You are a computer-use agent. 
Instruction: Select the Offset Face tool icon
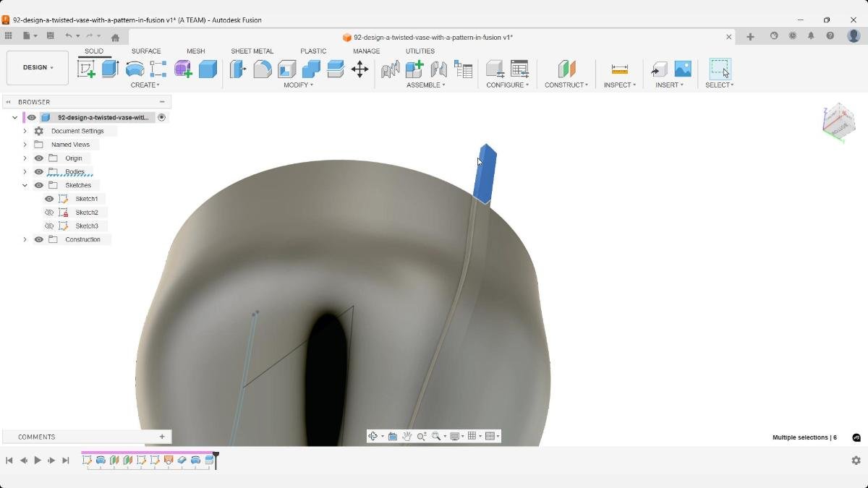(336, 69)
